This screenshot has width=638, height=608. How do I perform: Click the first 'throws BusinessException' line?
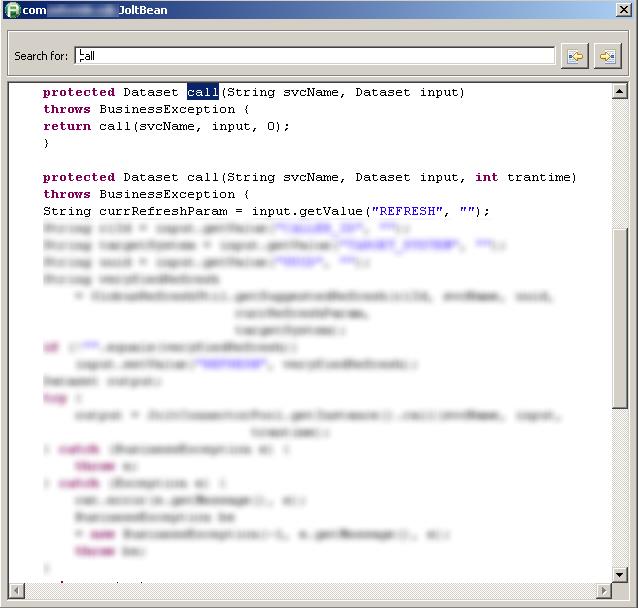(x=146, y=109)
